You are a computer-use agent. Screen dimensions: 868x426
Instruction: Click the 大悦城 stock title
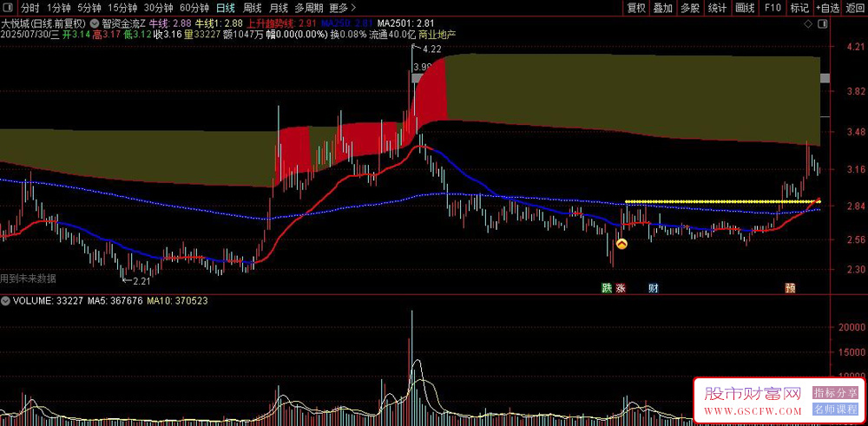43,23
